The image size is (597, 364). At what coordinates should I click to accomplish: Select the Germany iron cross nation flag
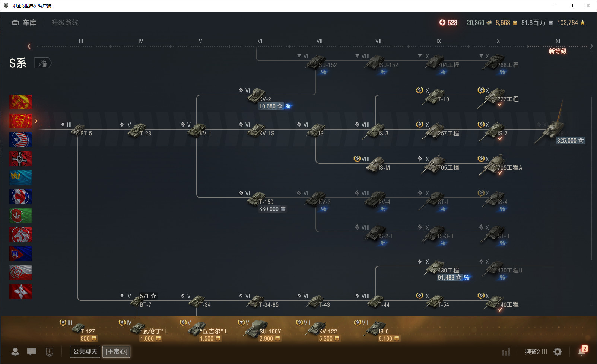[20, 159]
